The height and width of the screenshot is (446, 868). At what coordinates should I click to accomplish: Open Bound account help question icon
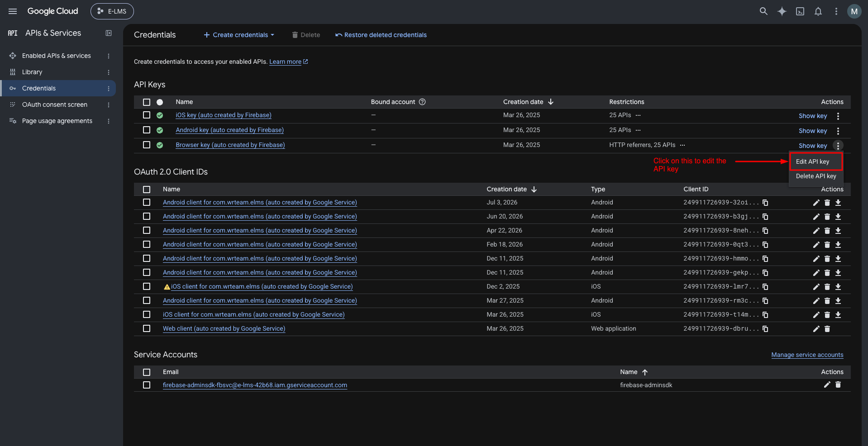tap(422, 102)
